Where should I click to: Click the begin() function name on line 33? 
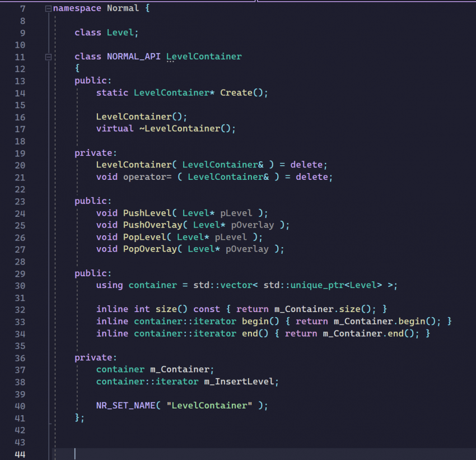255,321
